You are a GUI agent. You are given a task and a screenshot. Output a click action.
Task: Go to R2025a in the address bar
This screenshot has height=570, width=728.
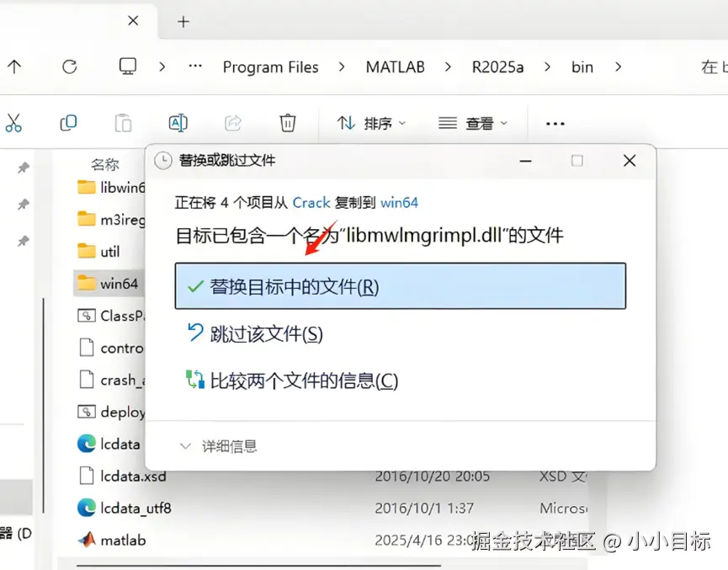coord(497,67)
